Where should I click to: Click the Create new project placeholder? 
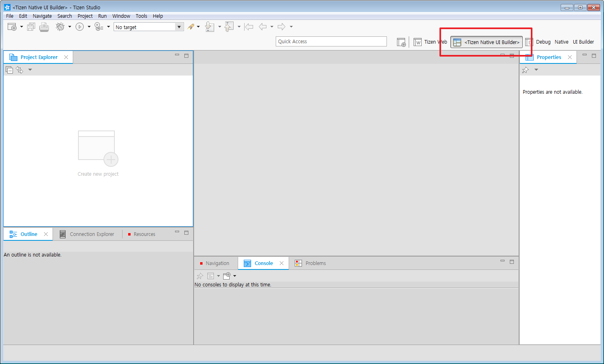coord(98,154)
